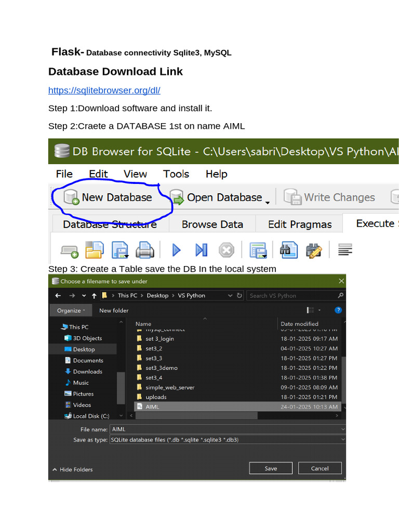
Task: Click the change view layout icon
Action: tap(310, 310)
